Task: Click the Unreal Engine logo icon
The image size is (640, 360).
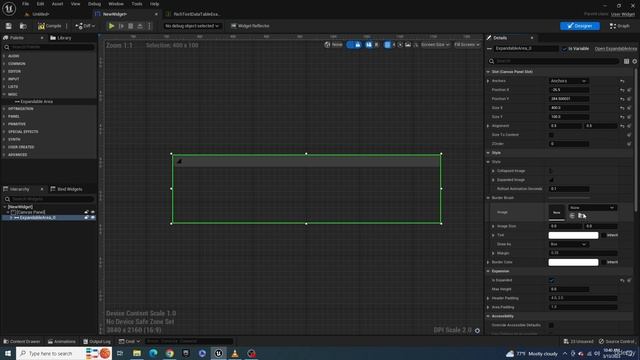Action: [x=9, y=8]
